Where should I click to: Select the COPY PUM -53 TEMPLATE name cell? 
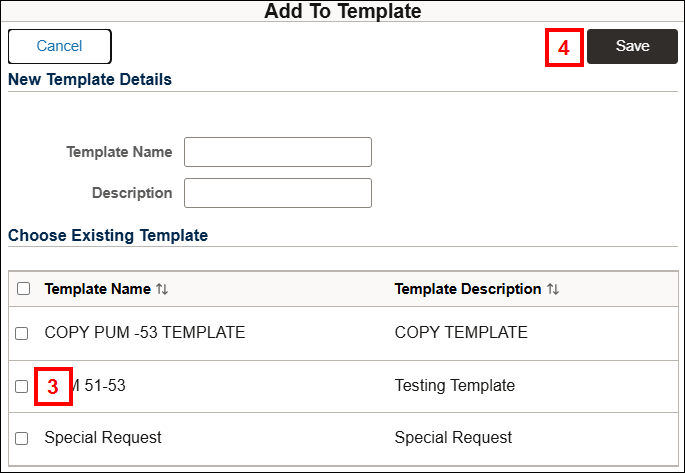coord(144,333)
